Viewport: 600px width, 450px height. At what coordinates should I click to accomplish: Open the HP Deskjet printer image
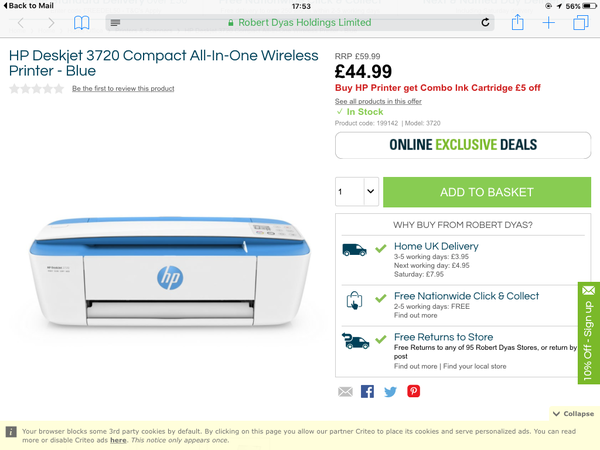(170, 272)
